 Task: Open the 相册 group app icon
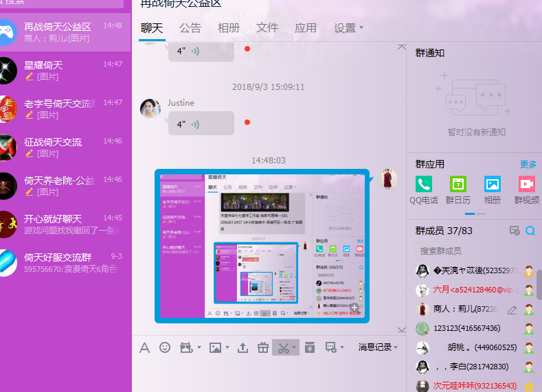[493, 184]
